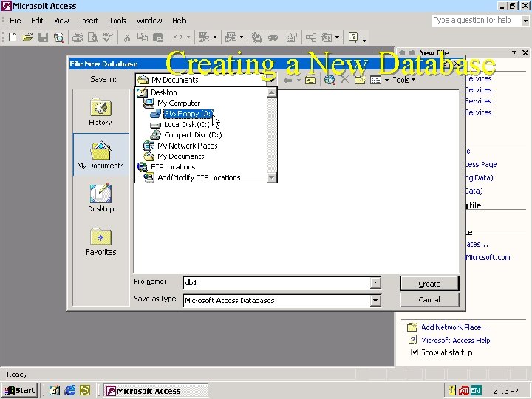Click the Views grid icon in dialog
Screen dimensions: 532x399
coord(375,80)
